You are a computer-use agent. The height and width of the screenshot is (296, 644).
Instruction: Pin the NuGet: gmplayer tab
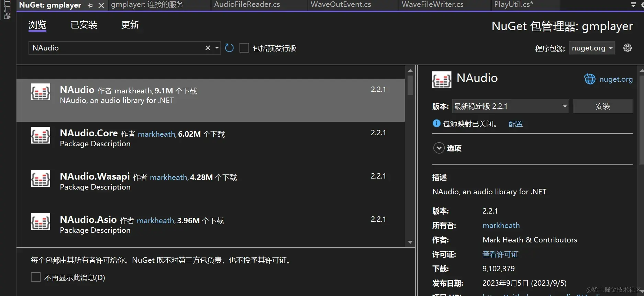click(90, 5)
